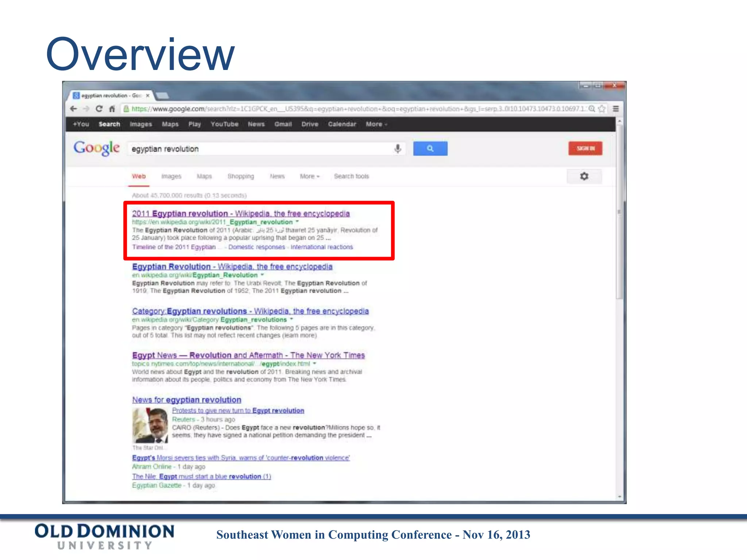The width and height of the screenshot is (747, 560).
Task: Open the Domestic responses sublink
Action: 257,247
